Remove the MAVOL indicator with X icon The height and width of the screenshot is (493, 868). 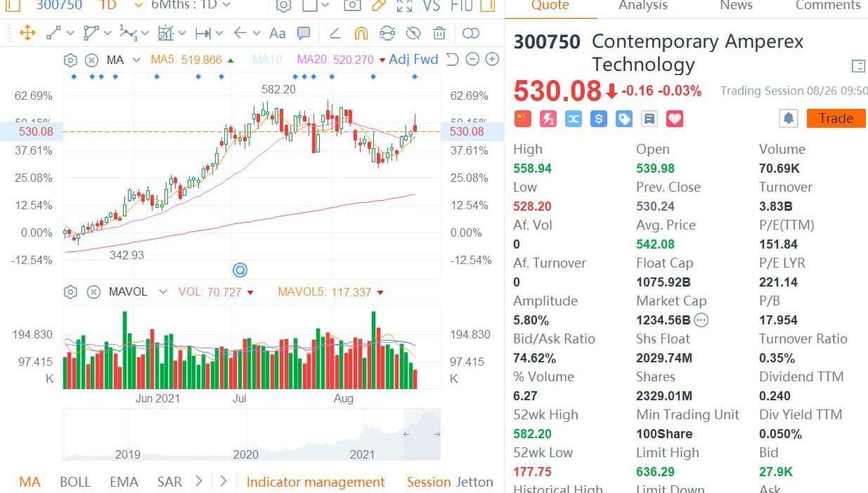[x=93, y=292]
